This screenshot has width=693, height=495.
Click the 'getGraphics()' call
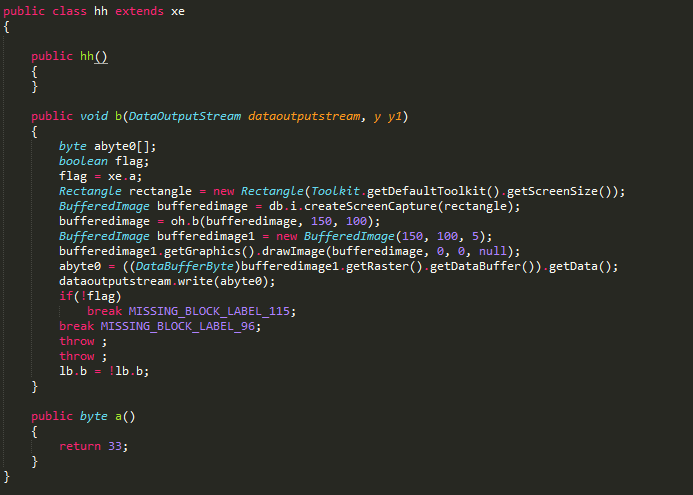(209, 251)
